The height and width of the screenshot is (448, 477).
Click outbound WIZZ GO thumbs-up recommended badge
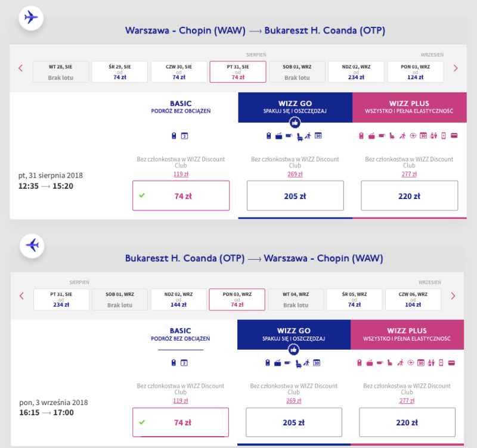tap(295, 123)
